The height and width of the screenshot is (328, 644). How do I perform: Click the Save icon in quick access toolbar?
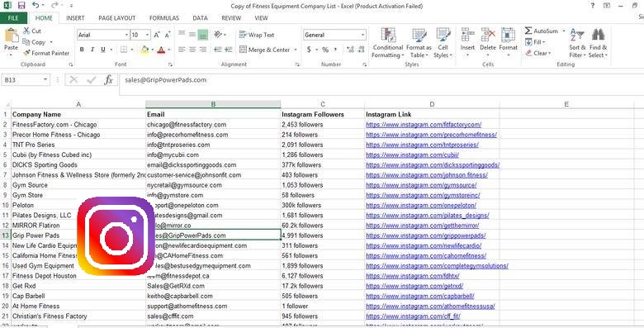[21, 5]
